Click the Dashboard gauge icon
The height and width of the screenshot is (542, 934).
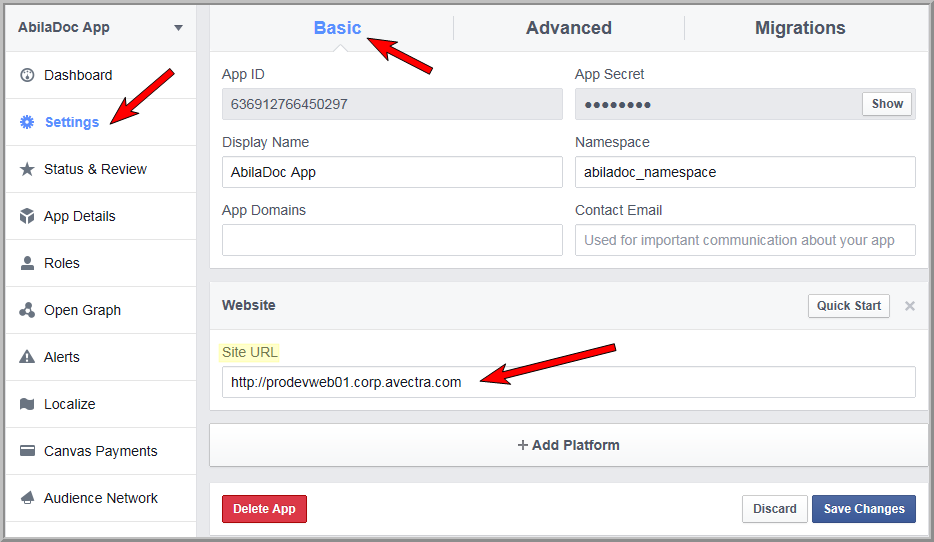coord(27,75)
